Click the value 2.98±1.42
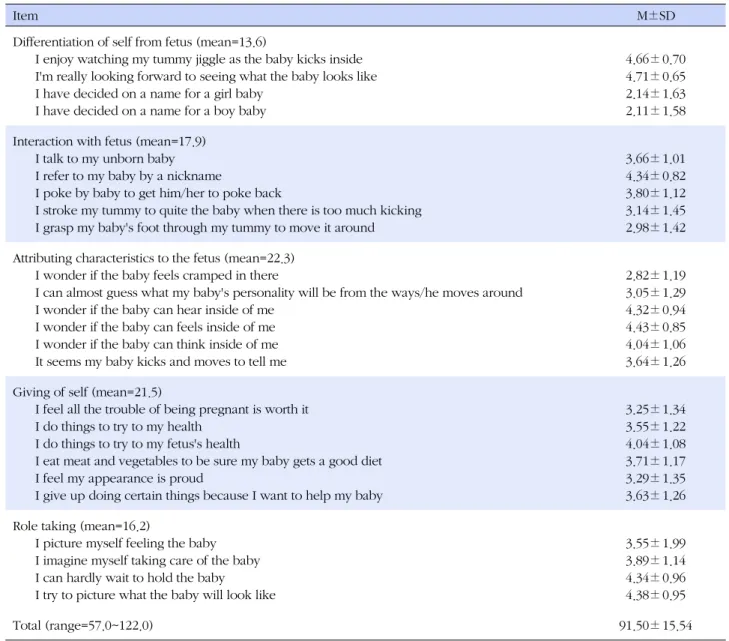Screen dimensions: 729x641 tap(656, 227)
